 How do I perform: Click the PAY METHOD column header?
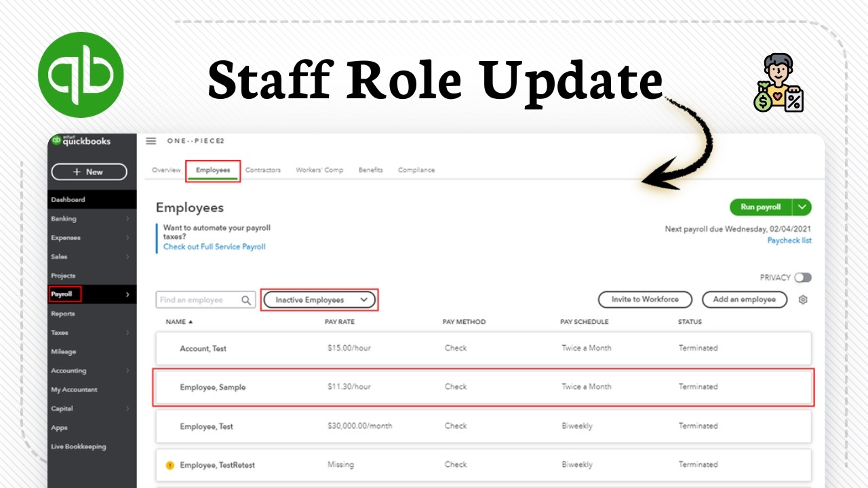click(x=464, y=322)
